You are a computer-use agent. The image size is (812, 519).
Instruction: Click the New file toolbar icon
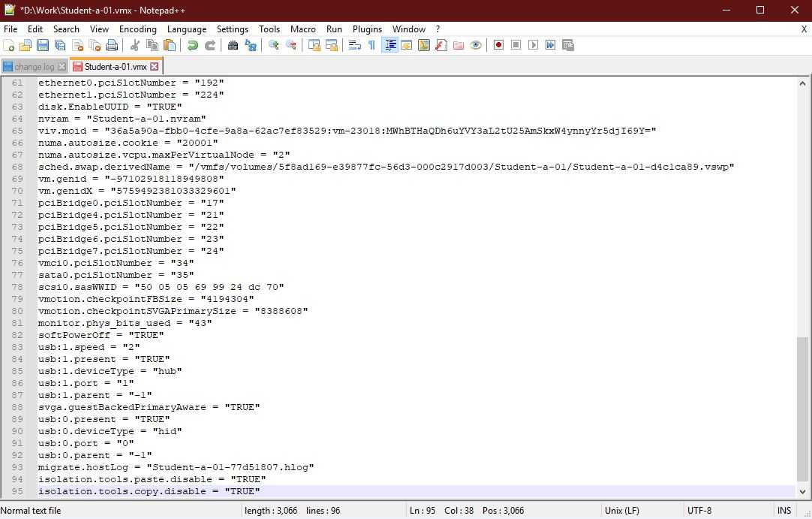[x=9, y=45]
